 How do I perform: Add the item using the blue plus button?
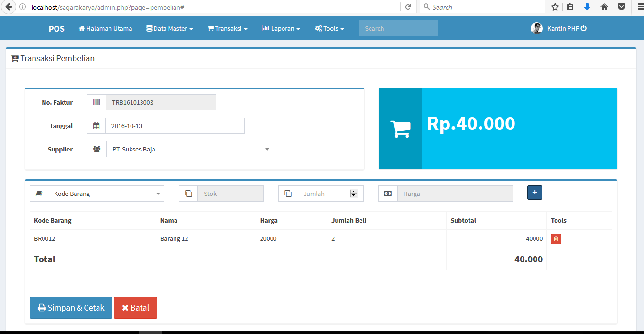point(535,192)
